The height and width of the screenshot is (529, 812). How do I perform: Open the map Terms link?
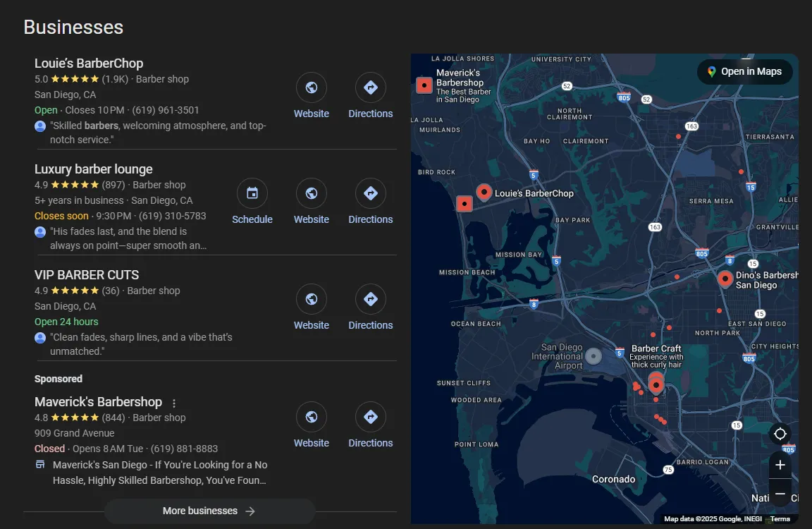coord(780,518)
